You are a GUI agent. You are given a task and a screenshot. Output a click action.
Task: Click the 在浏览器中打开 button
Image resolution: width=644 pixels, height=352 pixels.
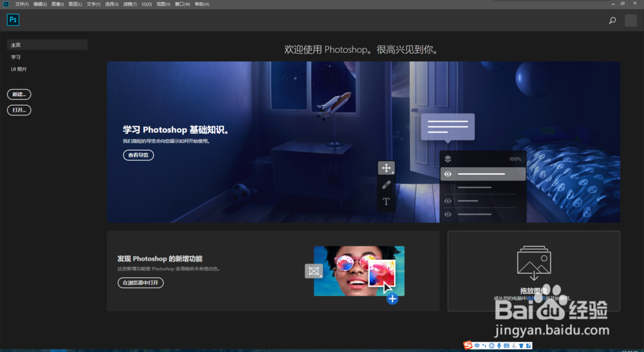point(140,282)
